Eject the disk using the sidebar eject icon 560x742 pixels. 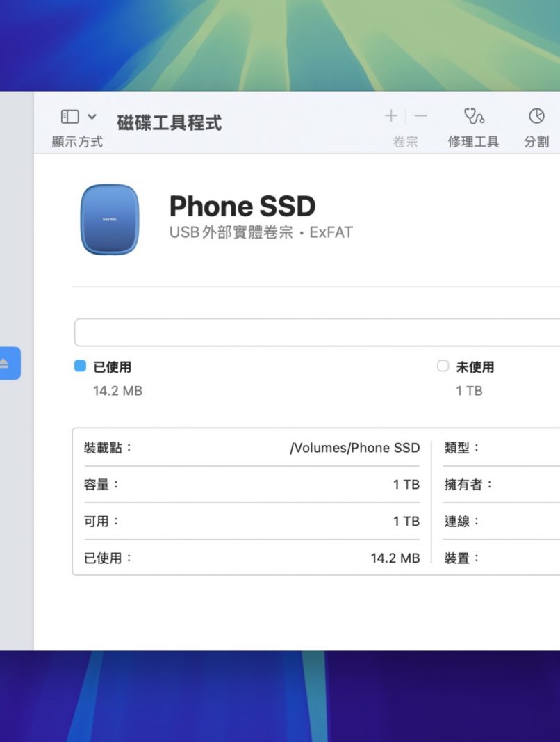6,363
